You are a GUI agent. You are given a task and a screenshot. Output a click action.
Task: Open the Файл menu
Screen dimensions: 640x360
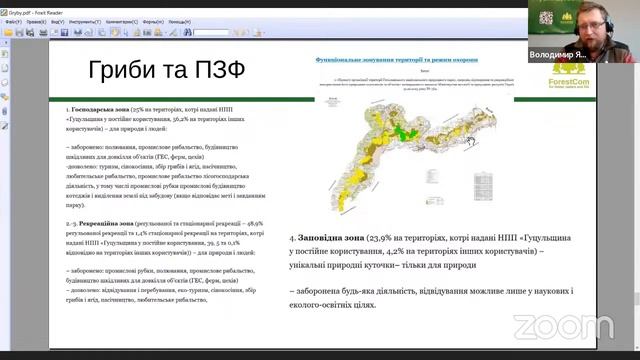tap(13, 22)
